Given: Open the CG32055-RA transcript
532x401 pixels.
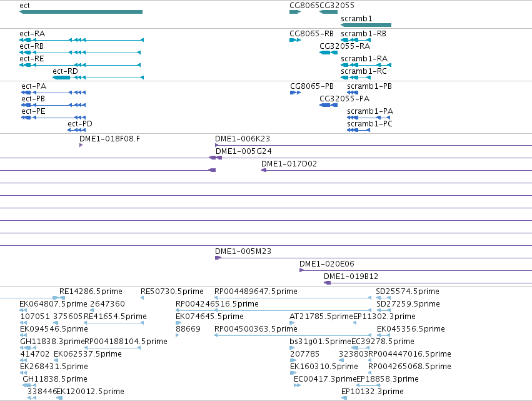Looking at the screenshot, I should tap(328, 53).
